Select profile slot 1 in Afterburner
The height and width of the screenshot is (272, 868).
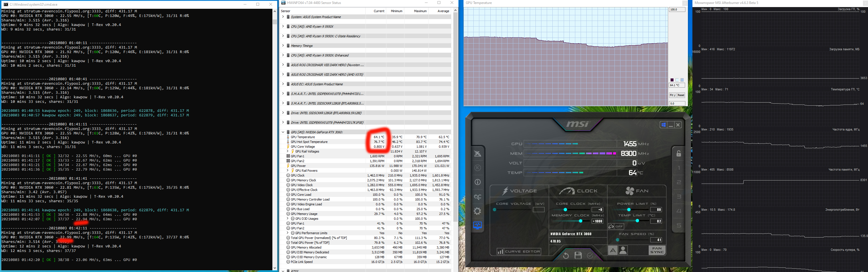coord(679,168)
